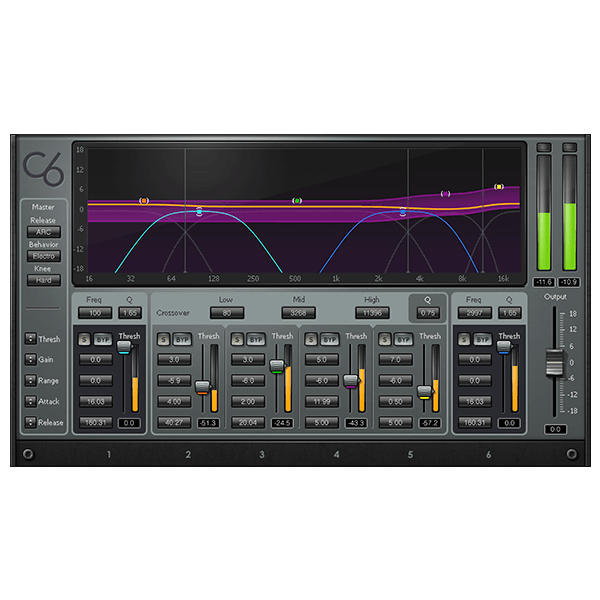Click the High crossover frequency 11396 field
The image size is (600, 600).
pos(372,313)
